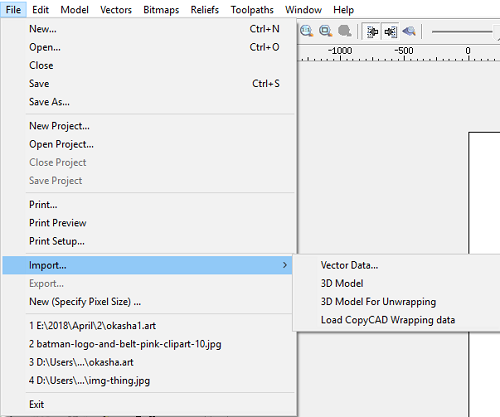500x417 pixels.
Task: Open recent file batman-logo-and-belt-pink-clipart-10.jpg
Action: click(148, 344)
